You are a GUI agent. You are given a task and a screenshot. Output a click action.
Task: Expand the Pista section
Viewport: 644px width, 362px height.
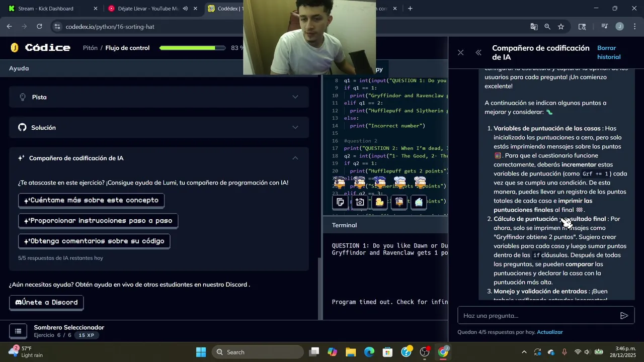159,97
